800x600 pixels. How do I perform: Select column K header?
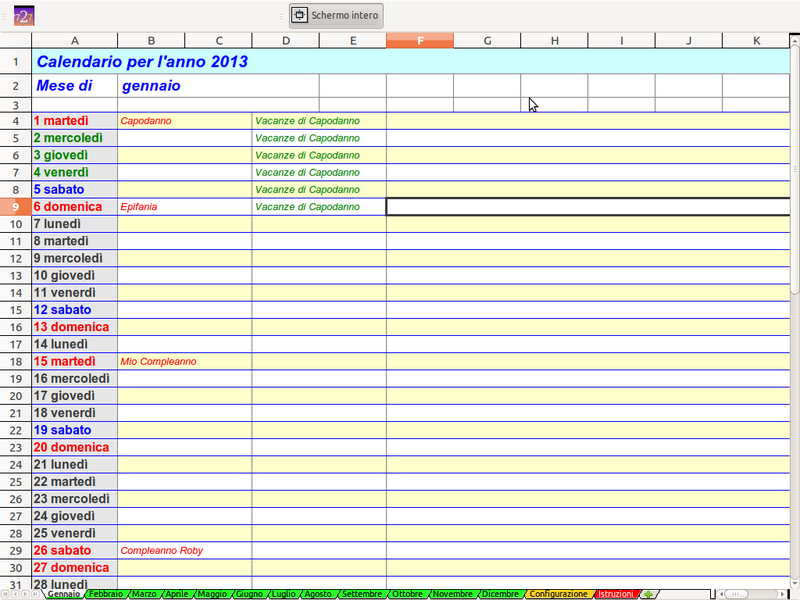coord(756,41)
